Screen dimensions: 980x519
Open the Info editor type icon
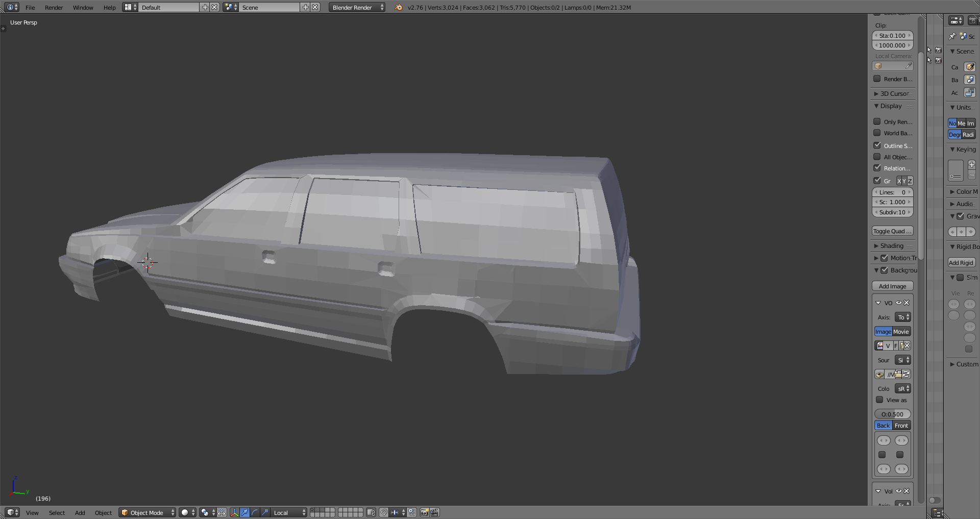click(12, 7)
